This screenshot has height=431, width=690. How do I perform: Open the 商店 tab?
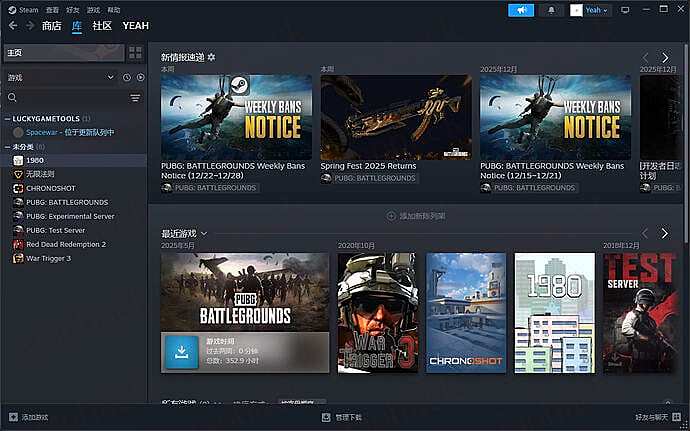coord(51,25)
